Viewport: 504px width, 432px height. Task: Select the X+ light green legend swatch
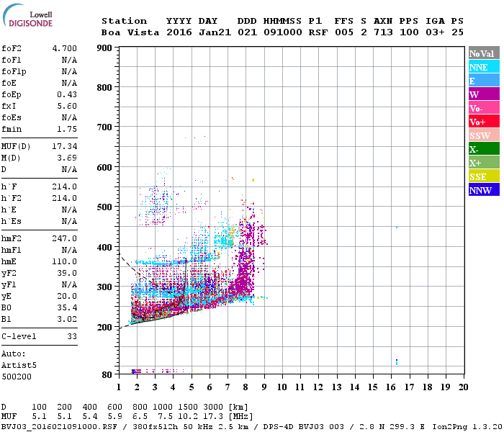pyautogui.click(x=484, y=163)
